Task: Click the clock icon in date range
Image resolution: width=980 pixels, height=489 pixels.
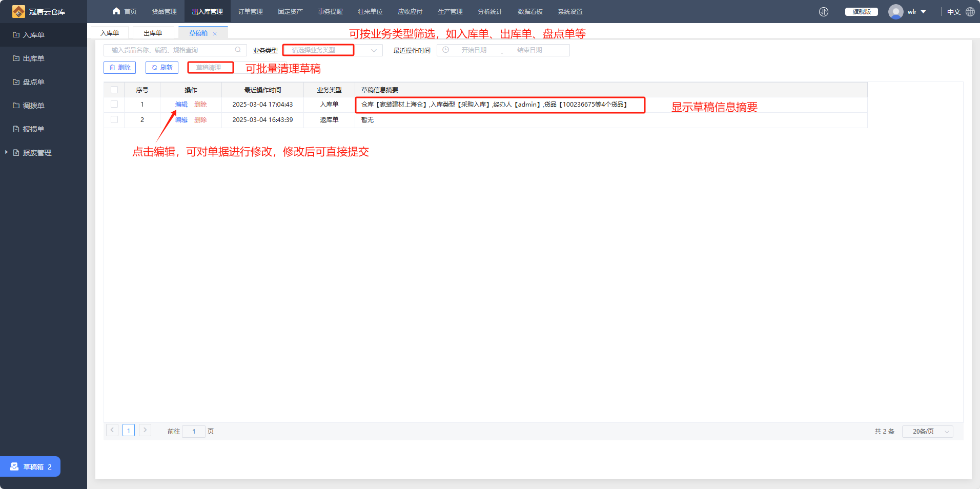Action: 446,50
